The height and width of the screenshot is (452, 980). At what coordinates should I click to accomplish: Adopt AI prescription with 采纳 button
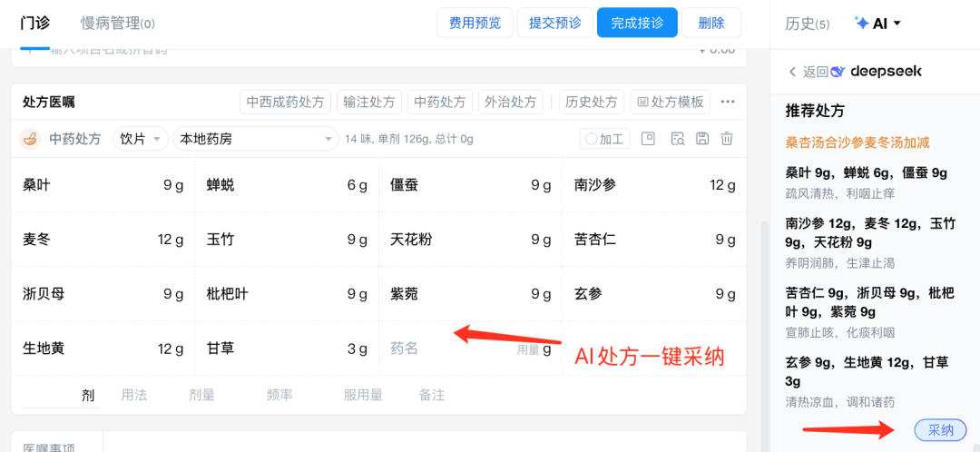click(940, 430)
